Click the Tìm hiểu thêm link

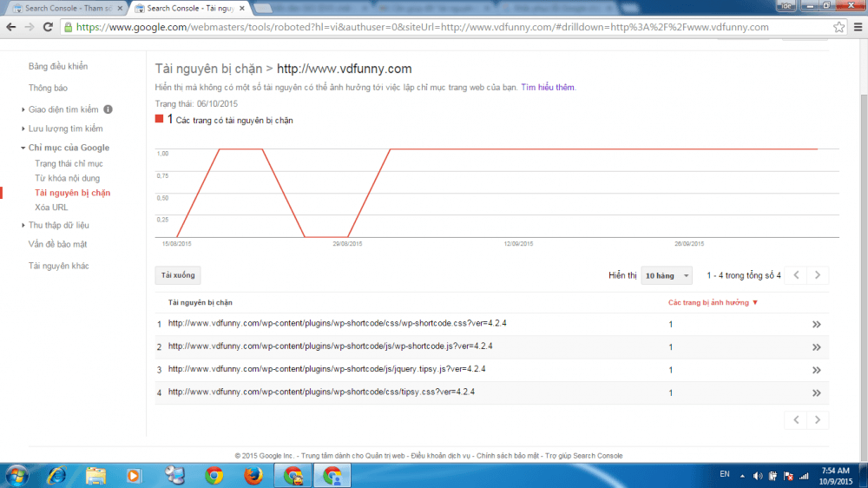coord(548,88)
